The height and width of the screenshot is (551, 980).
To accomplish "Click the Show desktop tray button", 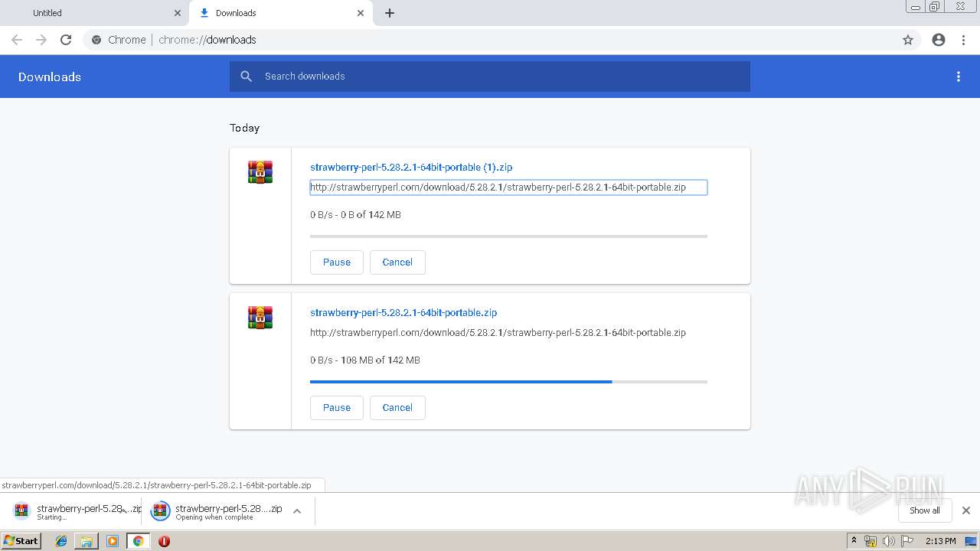I will [972, 541].
